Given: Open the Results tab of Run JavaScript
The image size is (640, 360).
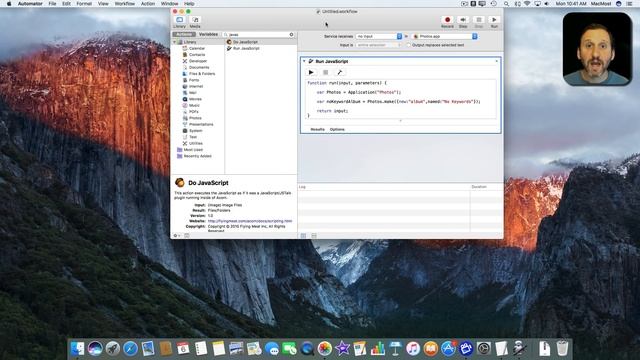Looking at the screenshot, I should 318,129.
